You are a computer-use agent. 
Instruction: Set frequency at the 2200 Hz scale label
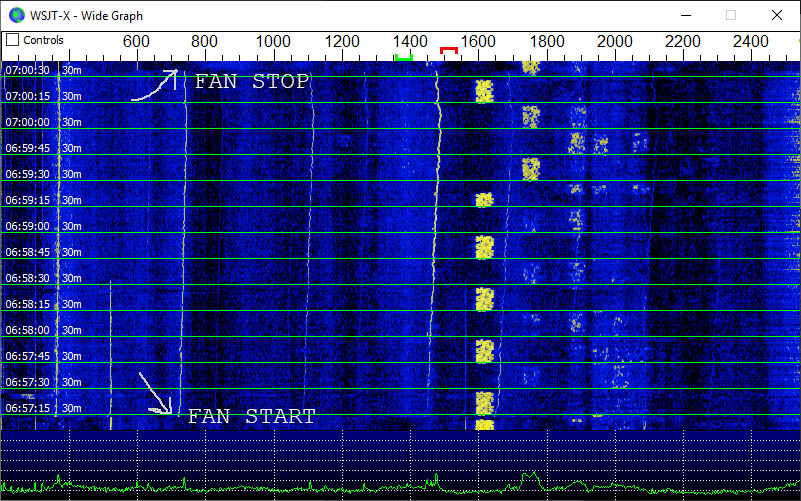683,41
